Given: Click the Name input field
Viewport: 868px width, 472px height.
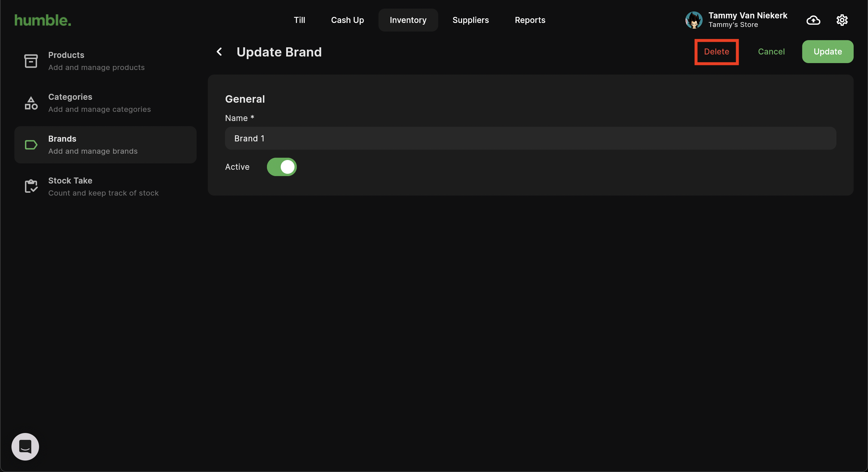Looking at the screenshot, I should (530, 139).
